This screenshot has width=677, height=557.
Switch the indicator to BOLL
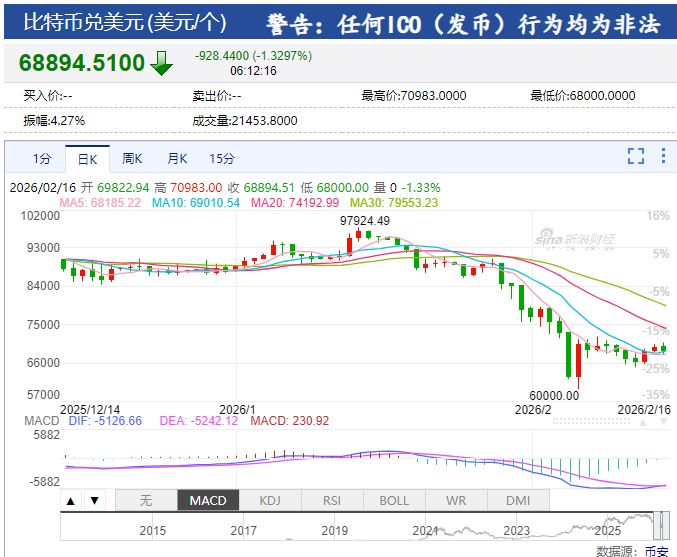click(x=394, y=500)
